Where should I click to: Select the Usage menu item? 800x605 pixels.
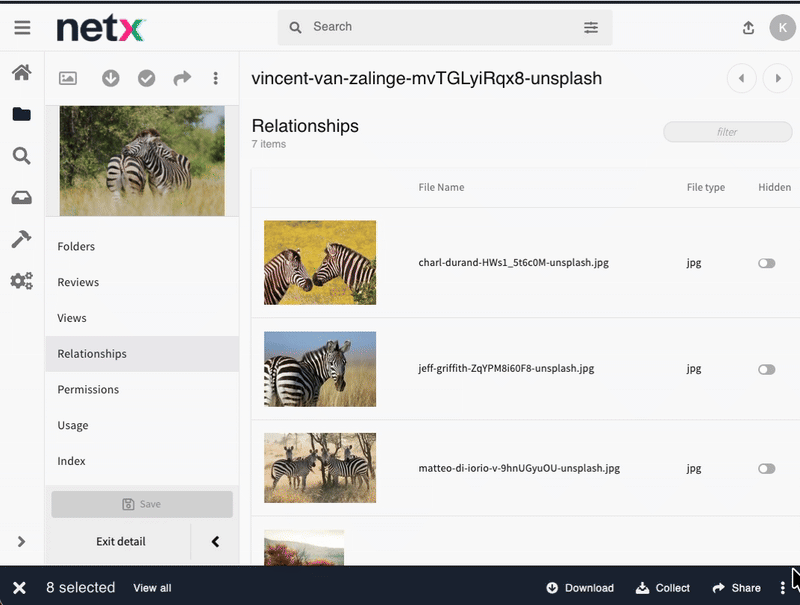click(x=73, y=426)
